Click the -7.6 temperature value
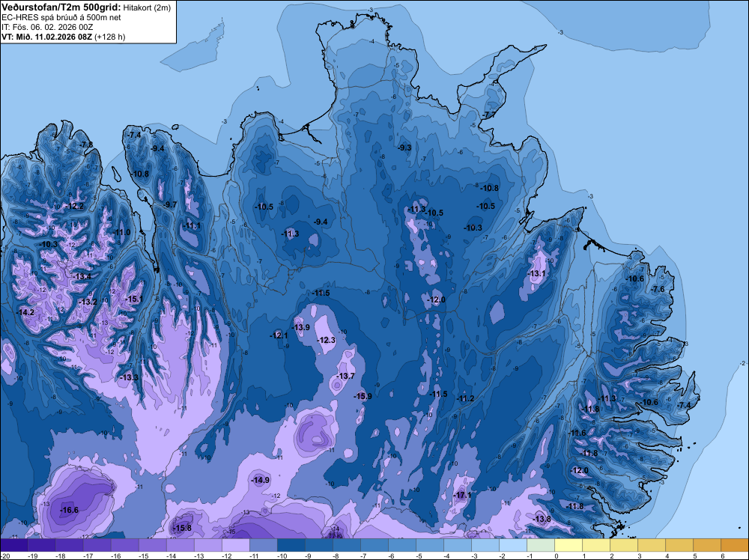The width and height of the screenshot is (749, 560). (658, 289)
